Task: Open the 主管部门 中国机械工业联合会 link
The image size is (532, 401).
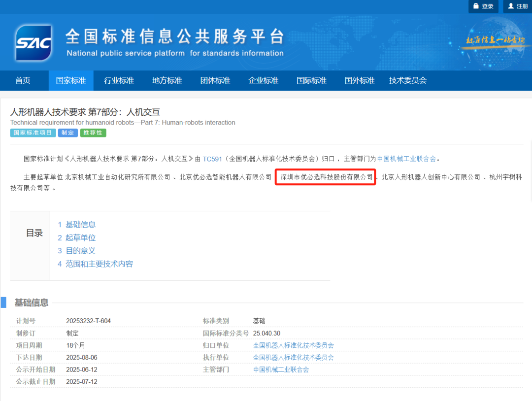Action: [x=281, y=370]
